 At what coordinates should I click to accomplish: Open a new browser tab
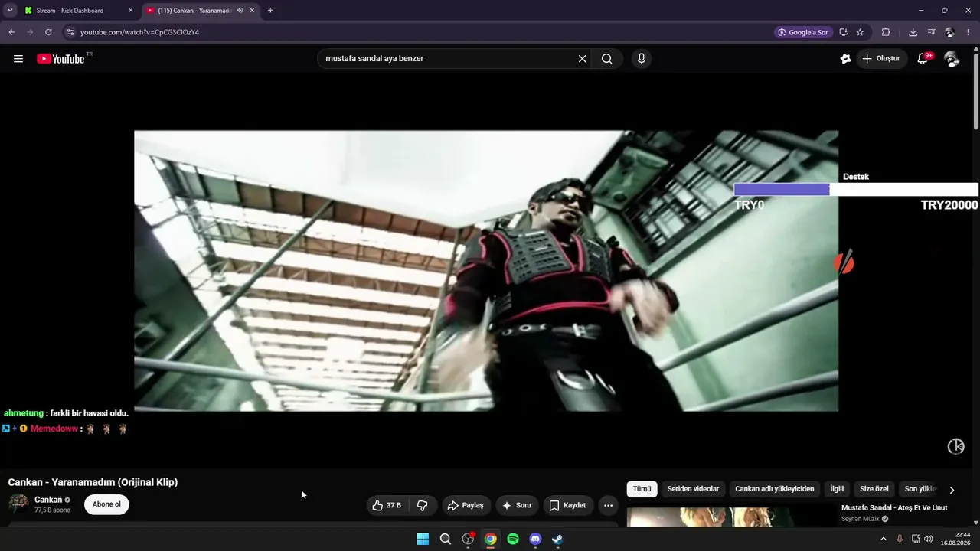(270, 11)
